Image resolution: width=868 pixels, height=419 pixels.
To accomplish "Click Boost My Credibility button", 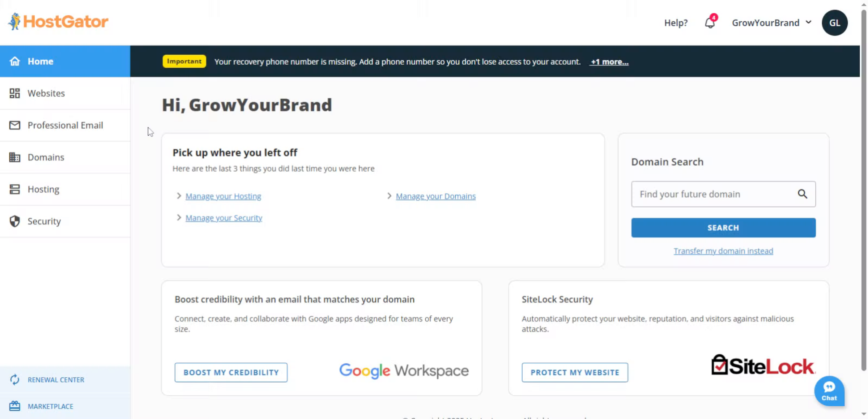I will point(231,372).
